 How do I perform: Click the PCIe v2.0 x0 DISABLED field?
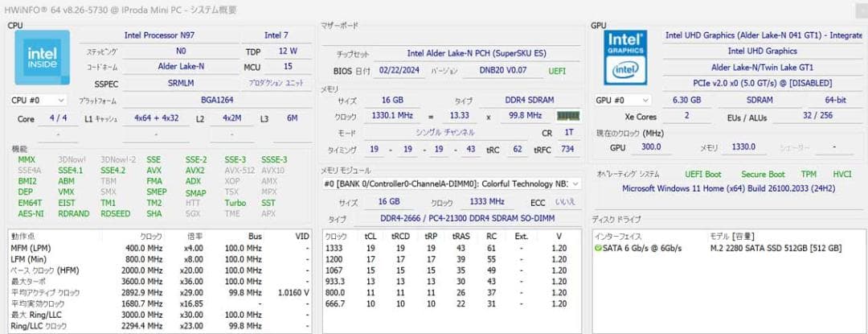click(x=762, y=83)
